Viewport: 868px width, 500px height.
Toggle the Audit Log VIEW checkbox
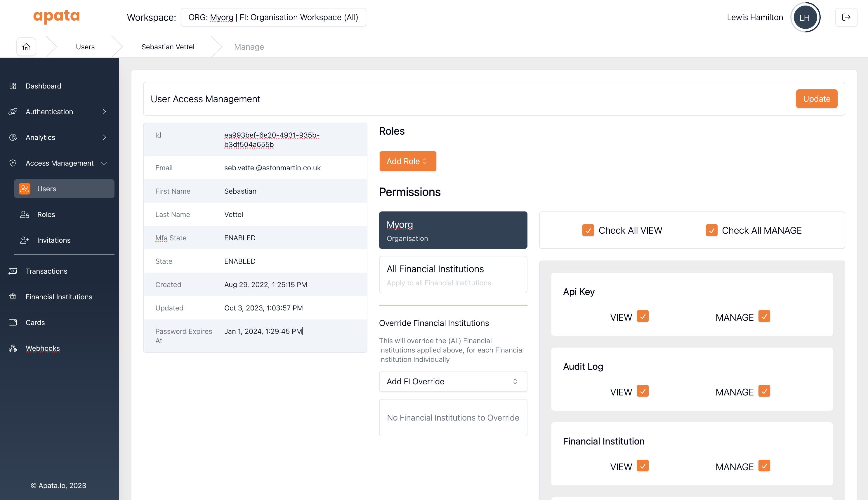tap(643, 391)
